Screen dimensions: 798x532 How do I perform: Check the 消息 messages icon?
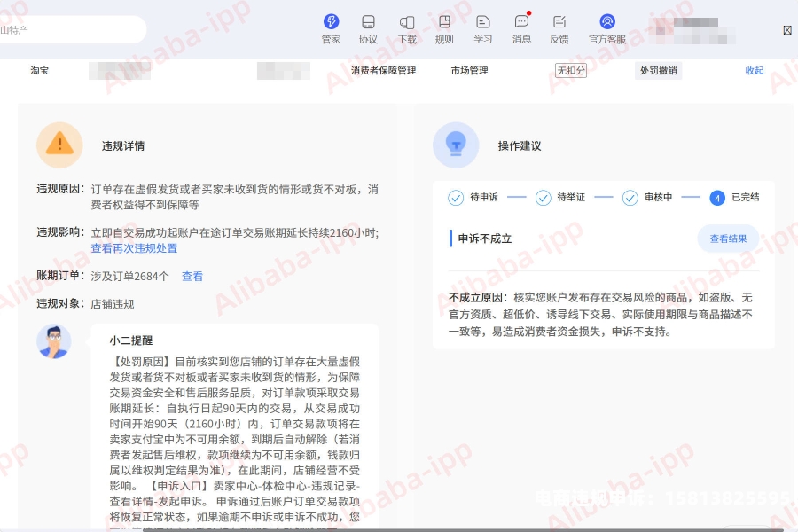521,22
